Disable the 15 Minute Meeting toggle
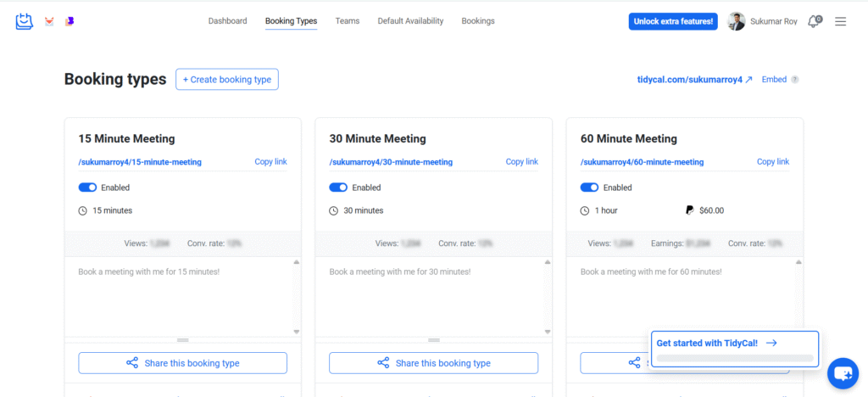Image resolution: width=868 pixels, height=397 pixels. point(87,187)
